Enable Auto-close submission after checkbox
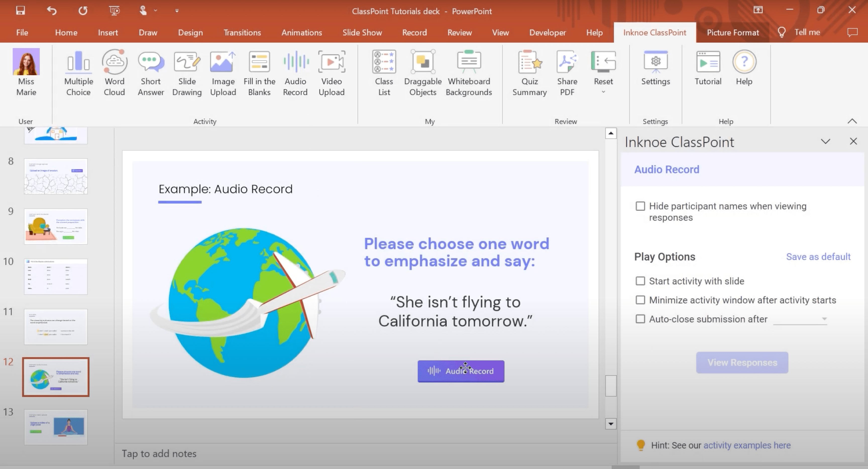Image resolution: width=868 pixels, height=469 pixels. 640,319
